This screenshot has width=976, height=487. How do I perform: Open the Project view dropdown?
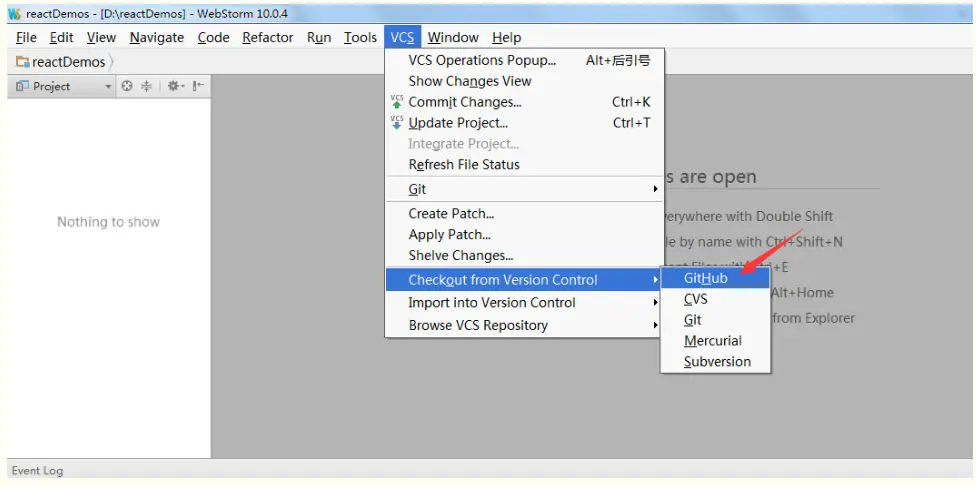click(x=108, y=87)
